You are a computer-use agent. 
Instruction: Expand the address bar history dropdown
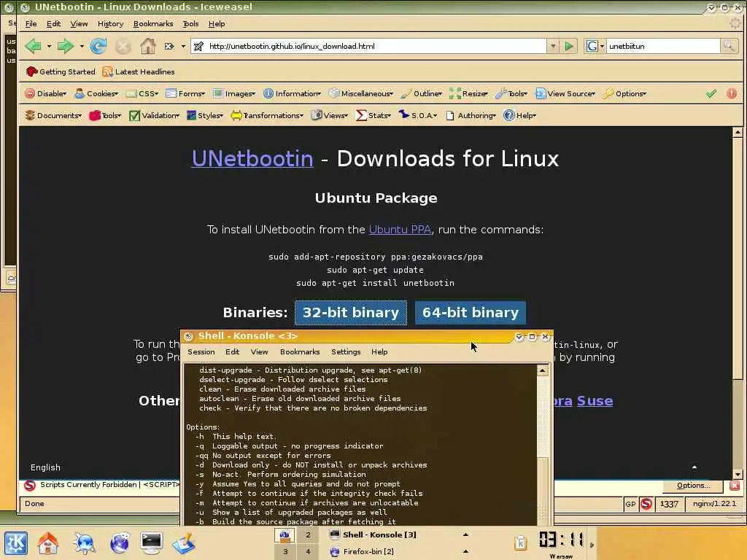(553, 46)
